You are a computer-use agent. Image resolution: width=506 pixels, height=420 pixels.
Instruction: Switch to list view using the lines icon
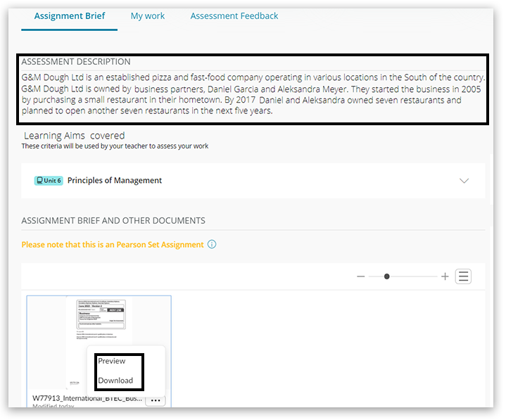tap(463, 276)
